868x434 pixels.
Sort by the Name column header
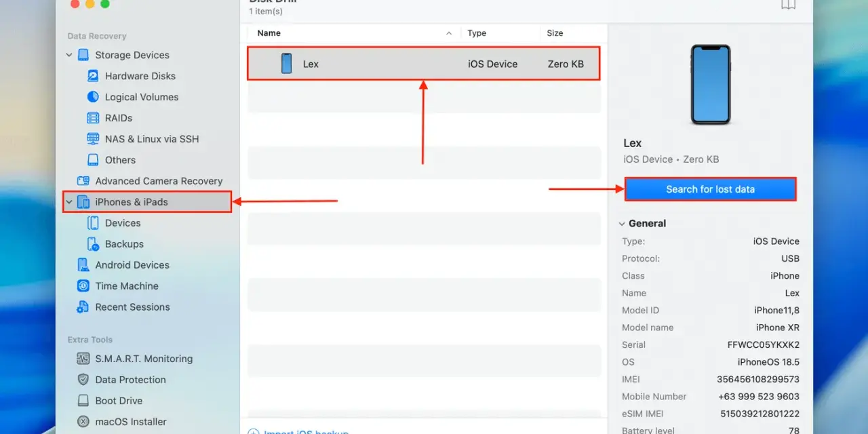click(269, 33)
